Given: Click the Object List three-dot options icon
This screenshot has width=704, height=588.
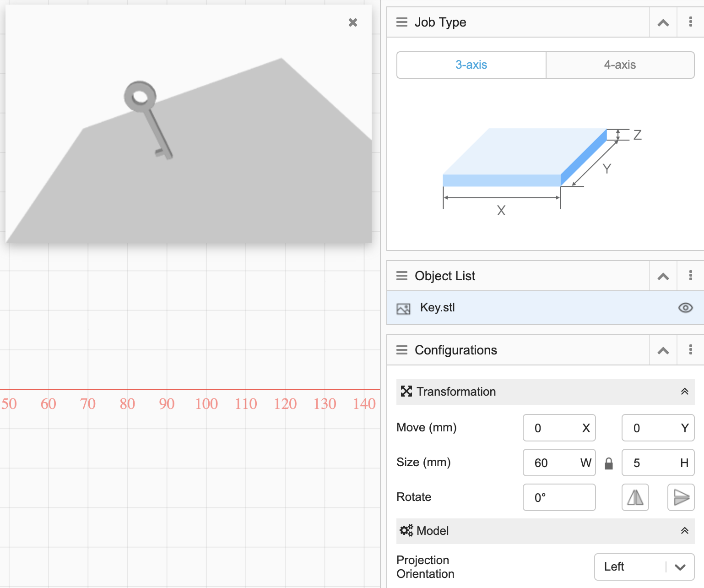Looking at the screenshot, I should (690, 276).
